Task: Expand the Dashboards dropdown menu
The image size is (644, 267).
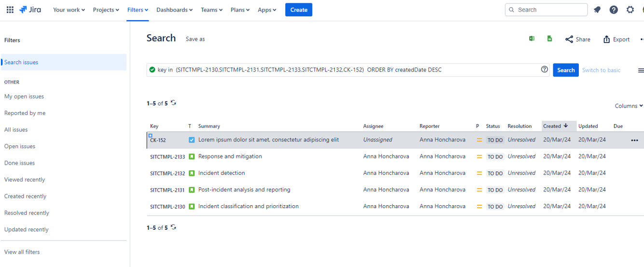Action: 174,10
